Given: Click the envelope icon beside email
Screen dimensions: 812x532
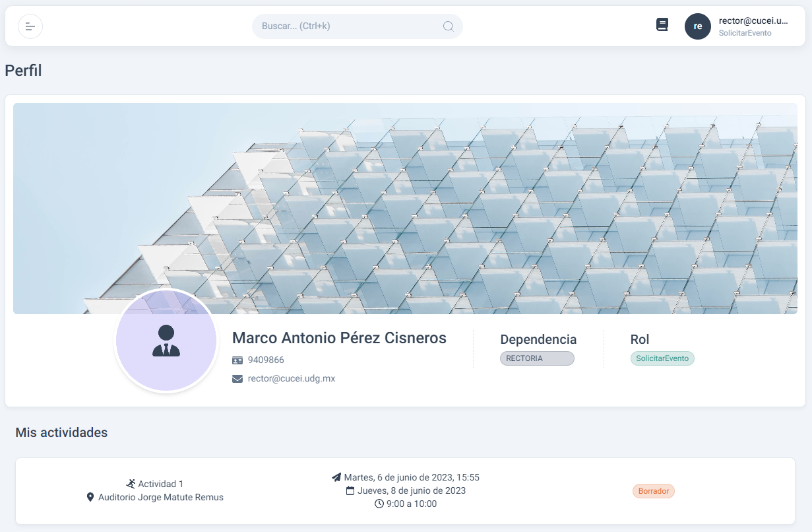Looking at the screenshot, I should pos(237,379).
